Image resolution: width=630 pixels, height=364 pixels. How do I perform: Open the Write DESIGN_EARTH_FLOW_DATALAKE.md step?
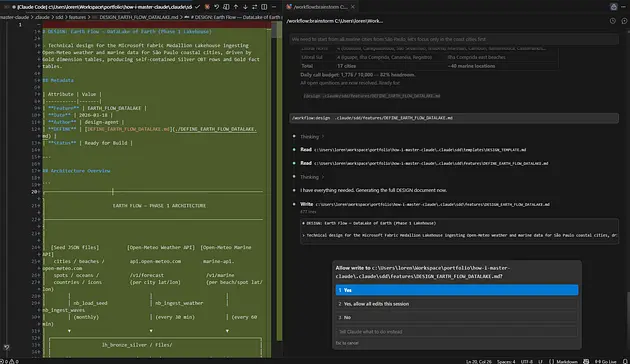click(425, 204)
